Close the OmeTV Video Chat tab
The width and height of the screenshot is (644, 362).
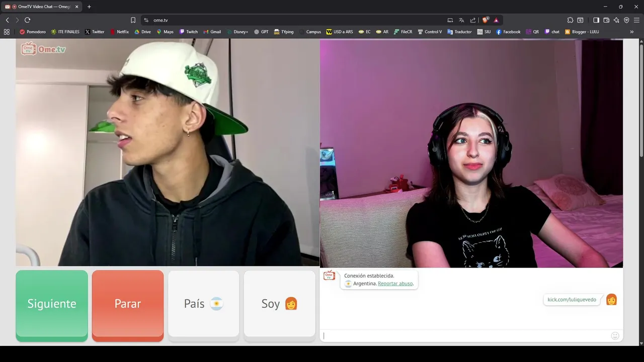coord(76,7)
